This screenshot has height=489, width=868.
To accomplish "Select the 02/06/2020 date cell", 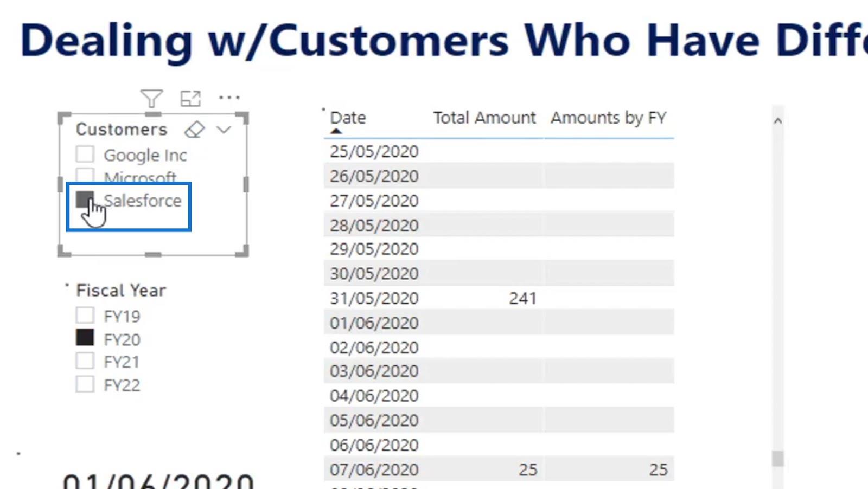I will pos(374,347).
